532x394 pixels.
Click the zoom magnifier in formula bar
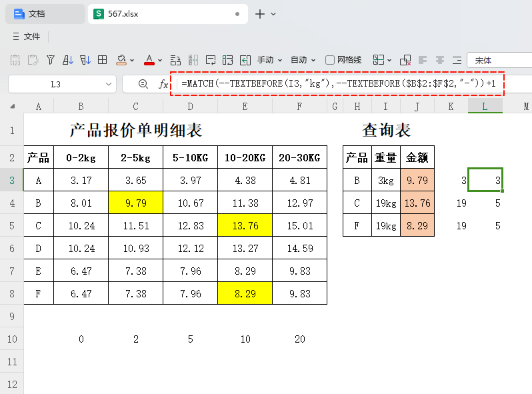(143, 84)
